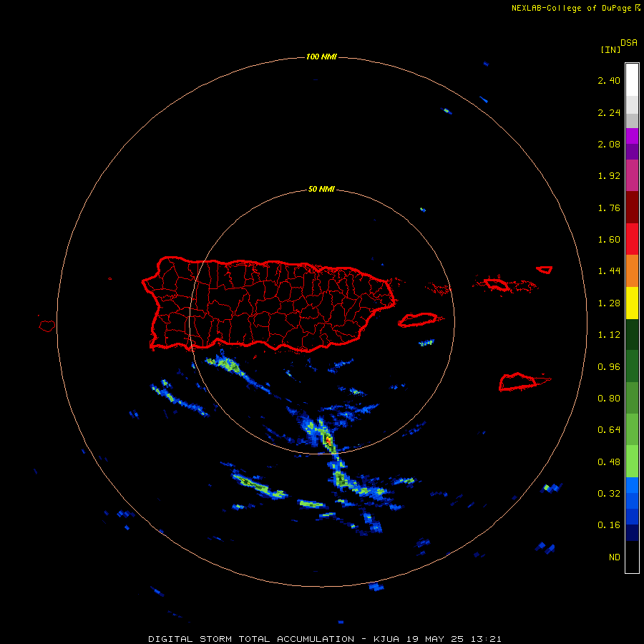
Task: Click the 0.64 legend value
Action: 609,430
